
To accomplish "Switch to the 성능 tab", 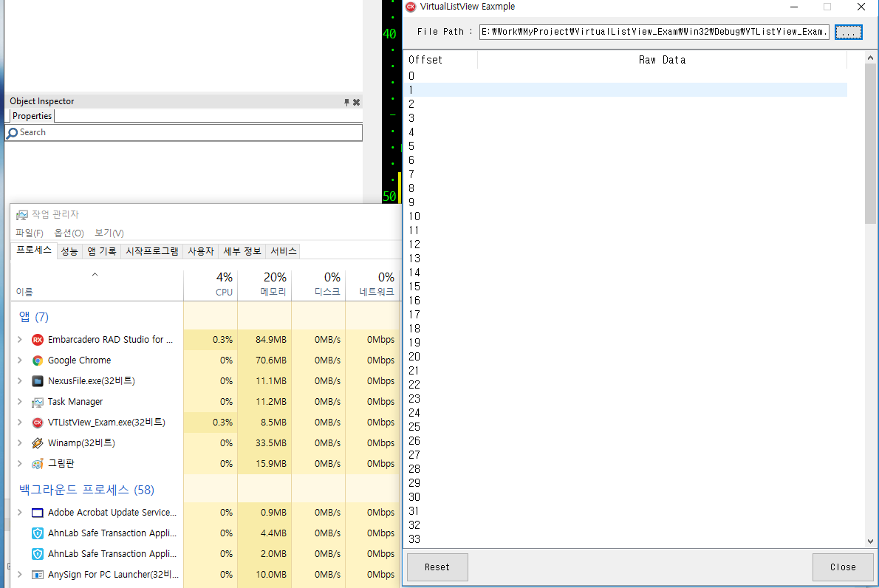I will (x=69, y=251).
